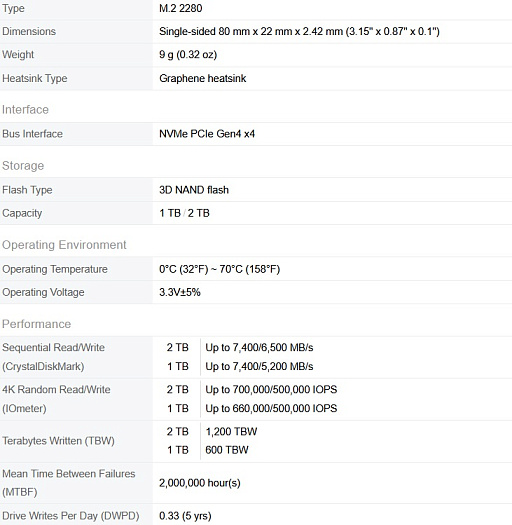Click '2 TB' in the Sequential Read/Write row
This screenshot has height=525, width=512.
177,348
